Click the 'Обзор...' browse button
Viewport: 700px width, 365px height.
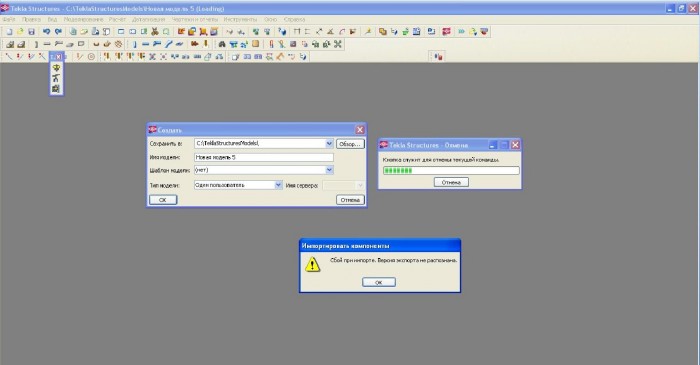pos(350,144)
